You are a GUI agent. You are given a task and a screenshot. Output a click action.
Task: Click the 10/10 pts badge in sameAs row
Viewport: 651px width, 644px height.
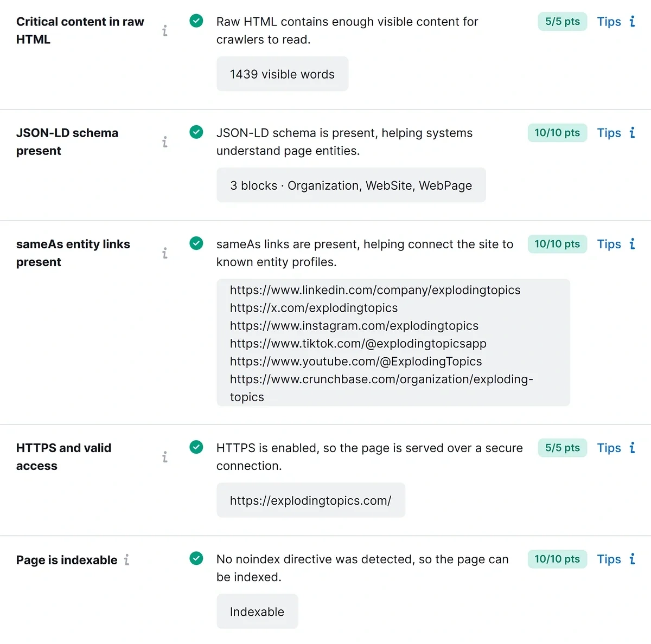tap(557, 244)
